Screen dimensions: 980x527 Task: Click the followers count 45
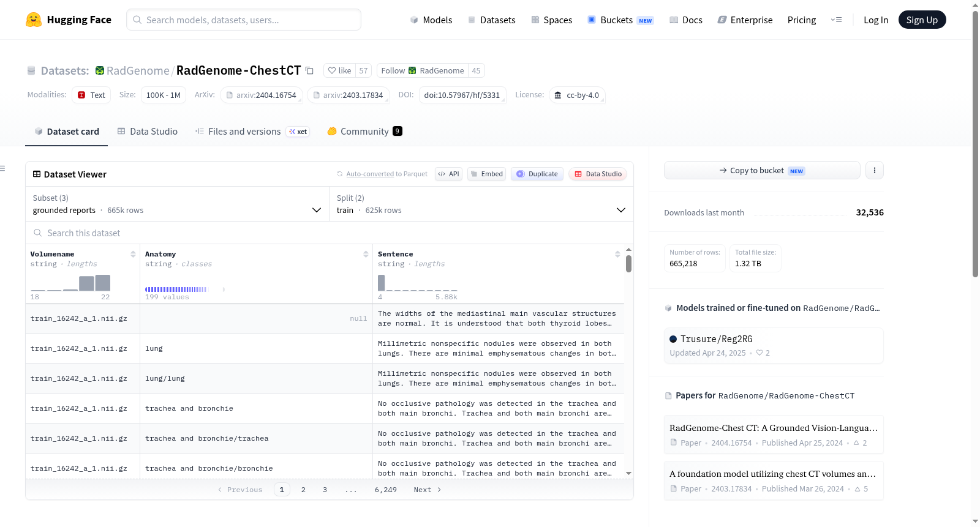(x=476, y=70)
